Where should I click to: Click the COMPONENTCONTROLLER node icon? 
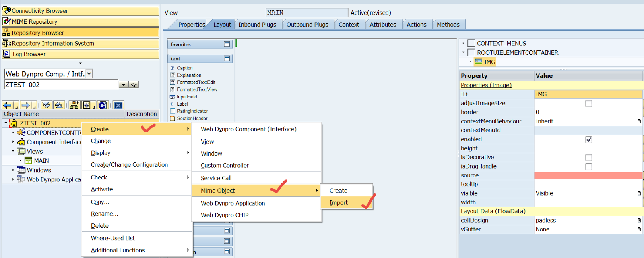21,132
